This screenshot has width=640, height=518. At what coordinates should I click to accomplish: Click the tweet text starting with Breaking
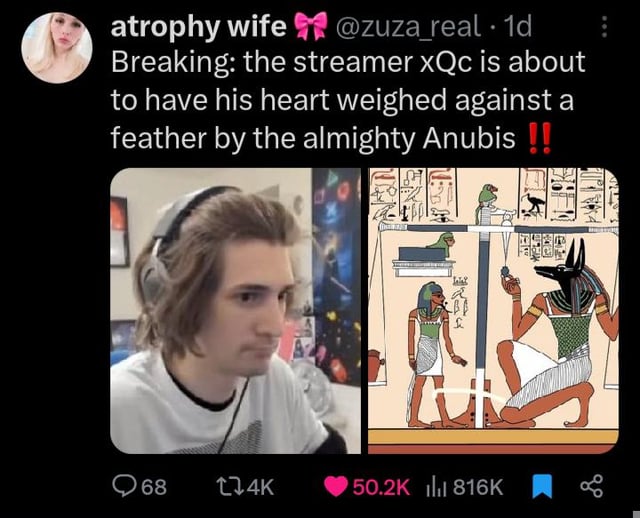coord(348,100)
